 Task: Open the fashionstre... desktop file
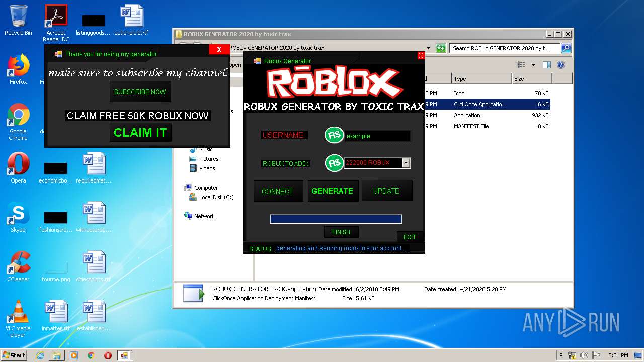pyautogui.click(x=55, y=220)
